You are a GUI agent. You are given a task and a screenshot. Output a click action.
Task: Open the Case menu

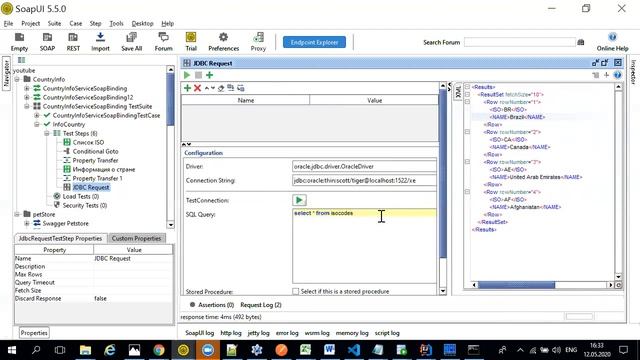(x=76, y=23)
